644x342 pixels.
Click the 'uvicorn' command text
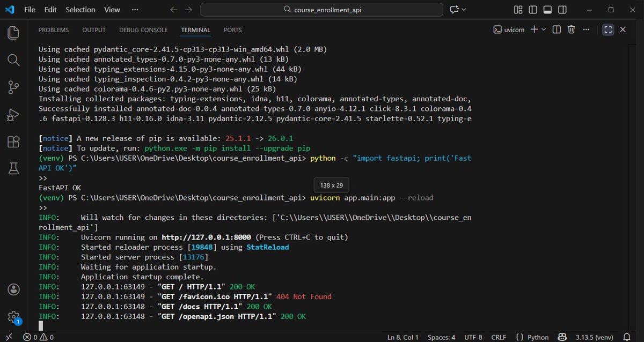[325, 198]
